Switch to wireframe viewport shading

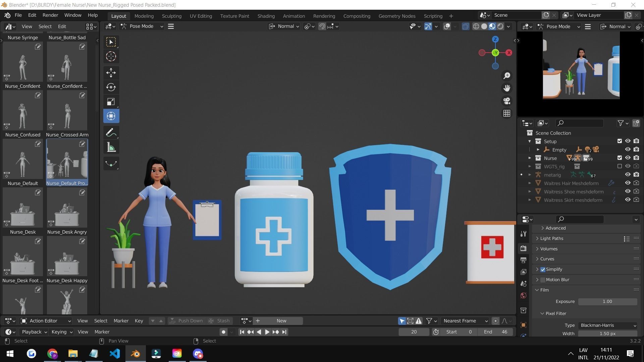[476, 26]
